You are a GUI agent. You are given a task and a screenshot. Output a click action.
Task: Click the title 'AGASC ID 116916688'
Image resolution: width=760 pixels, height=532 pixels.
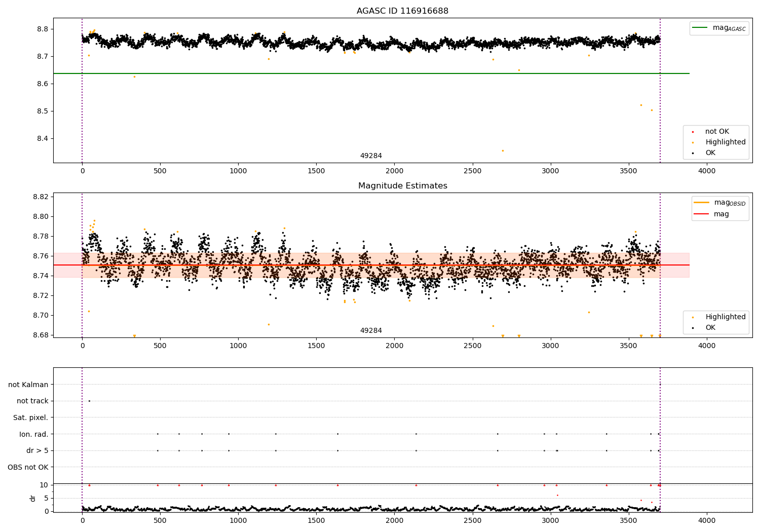[402, 11]
